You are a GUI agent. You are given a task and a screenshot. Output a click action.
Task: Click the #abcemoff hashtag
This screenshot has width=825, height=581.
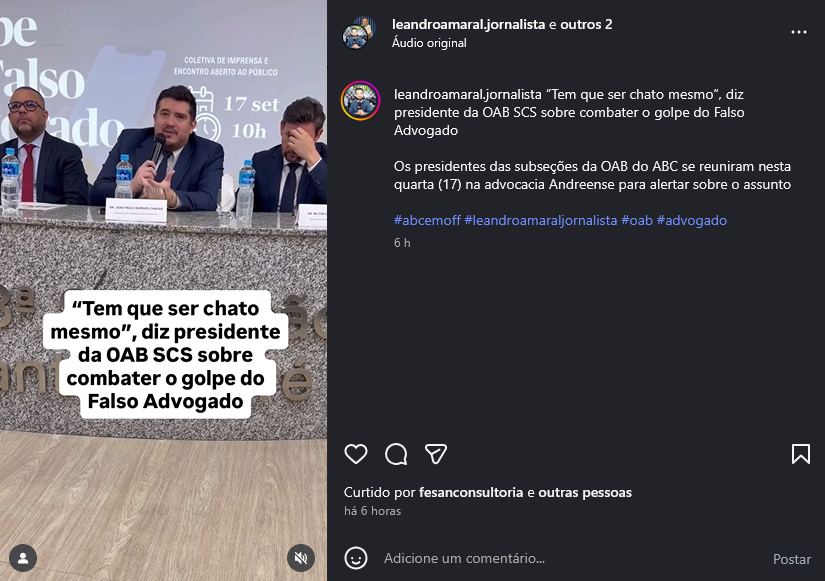[x=427, y=220]
